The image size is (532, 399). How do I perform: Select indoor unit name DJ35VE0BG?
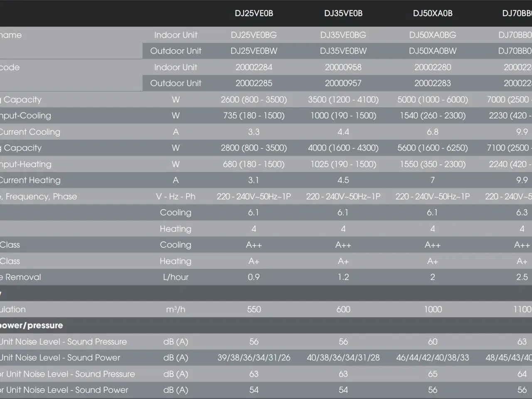click(x=343, y=35)
